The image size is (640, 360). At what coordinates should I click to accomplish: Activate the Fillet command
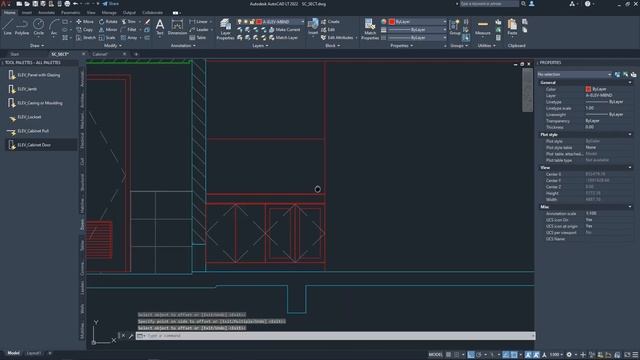(129, 30)
